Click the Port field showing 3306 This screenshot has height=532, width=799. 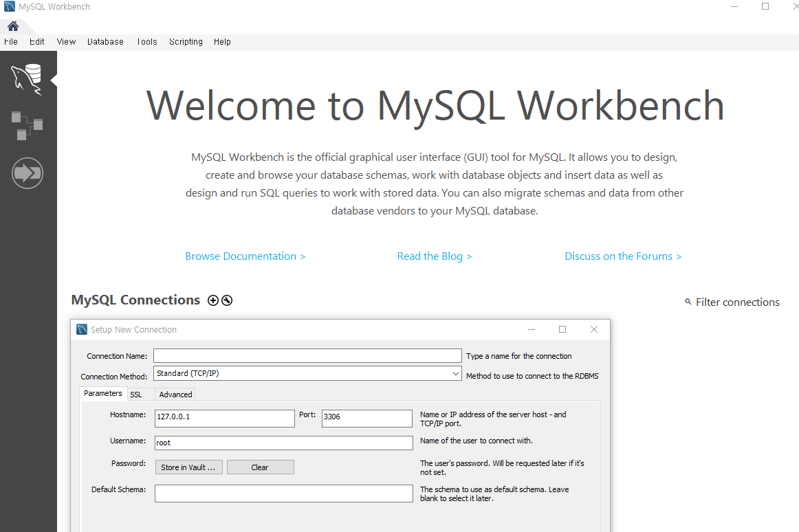pos(367,419)
